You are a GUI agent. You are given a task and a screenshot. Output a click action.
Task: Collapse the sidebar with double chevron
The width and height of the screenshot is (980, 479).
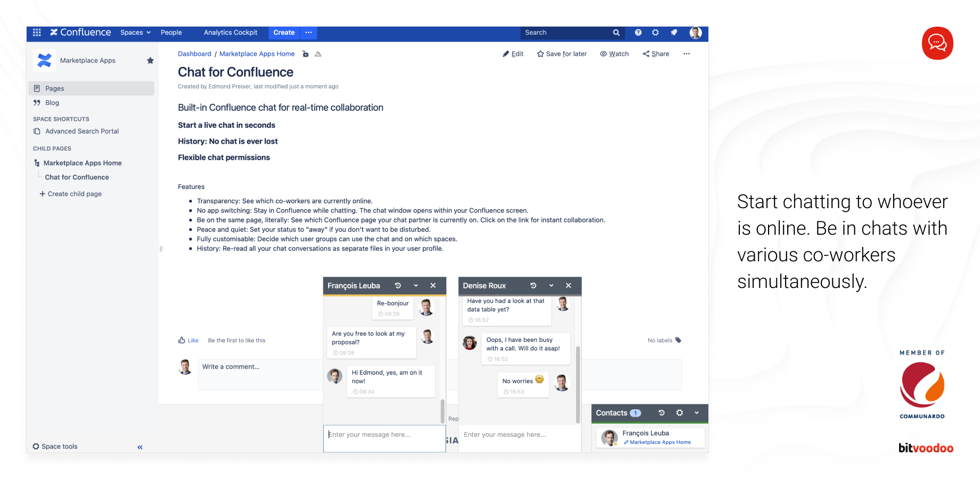pos(140,447)
